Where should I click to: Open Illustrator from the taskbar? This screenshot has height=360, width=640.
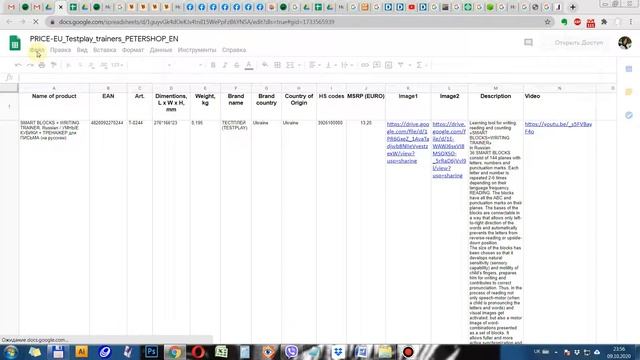tap(81, 352)
